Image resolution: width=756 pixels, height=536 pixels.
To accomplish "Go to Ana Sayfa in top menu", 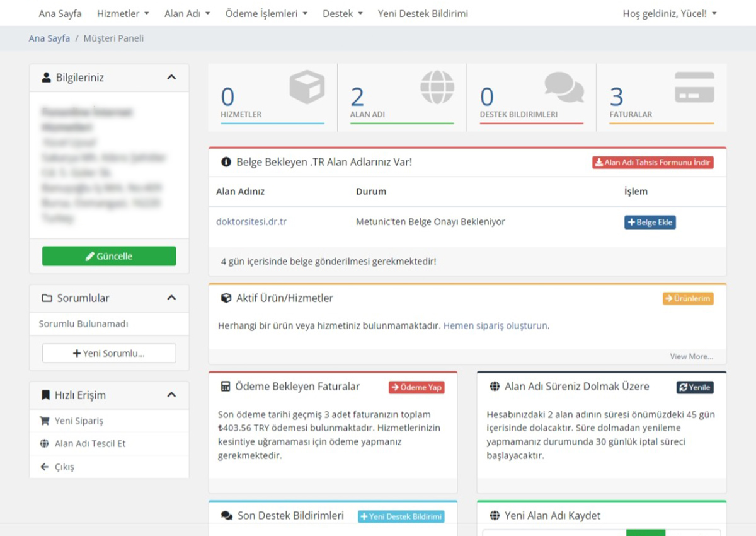I will tap(60, 13).
